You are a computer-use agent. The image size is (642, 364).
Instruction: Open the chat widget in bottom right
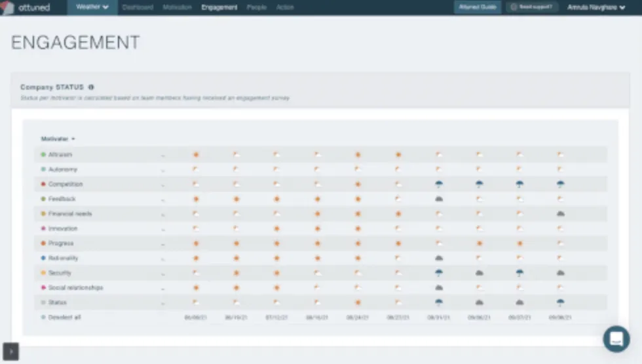pyautogui.click(x=616, y=338)
